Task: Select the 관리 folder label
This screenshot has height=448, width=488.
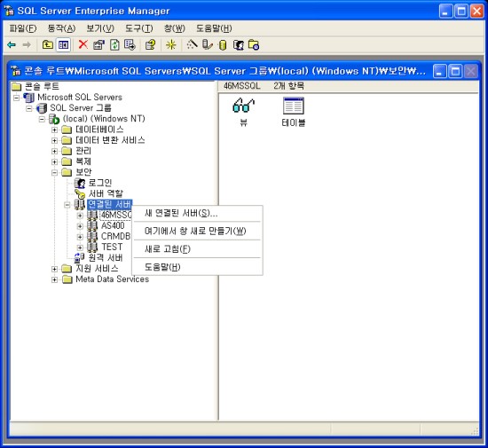Action: [83, 151]
